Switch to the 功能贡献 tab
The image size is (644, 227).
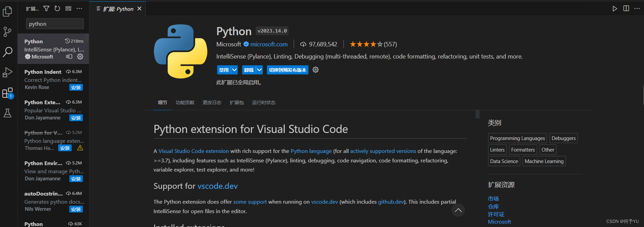185,103
